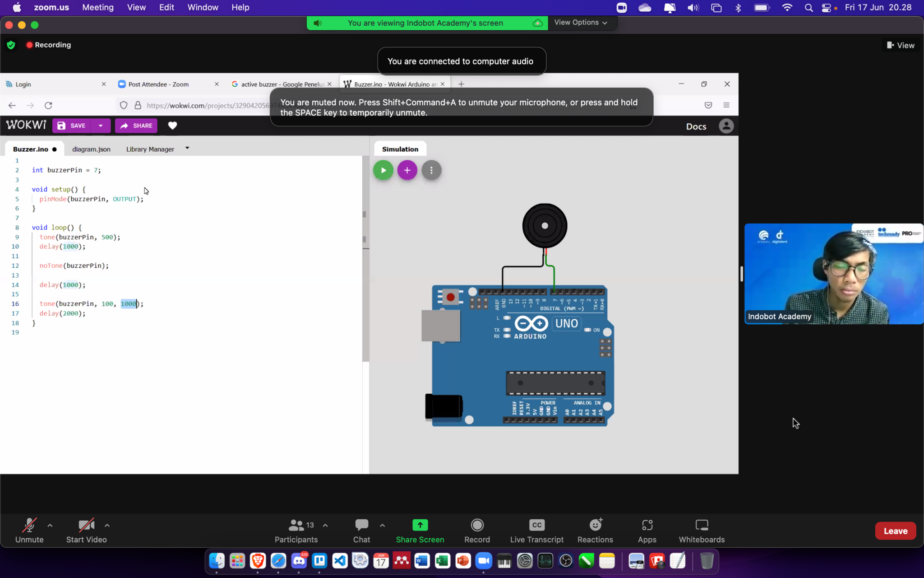Click the heart like icon in Wokwi
924x578 pixels.
(x=172, y=126)
